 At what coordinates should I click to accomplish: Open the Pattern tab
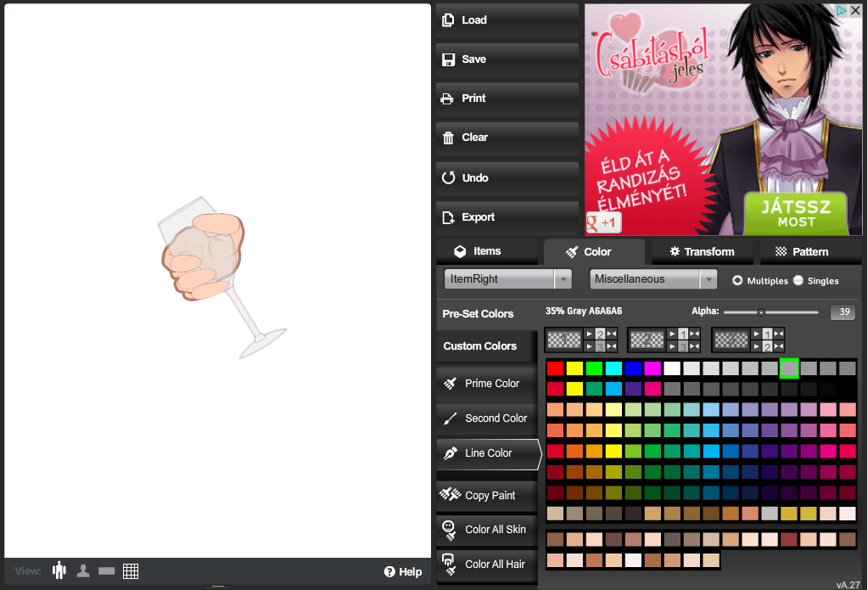[x=809, y=252]
